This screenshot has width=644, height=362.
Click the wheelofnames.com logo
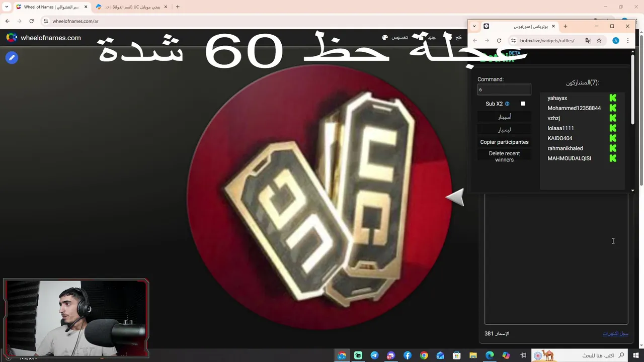tap(43, 38)
